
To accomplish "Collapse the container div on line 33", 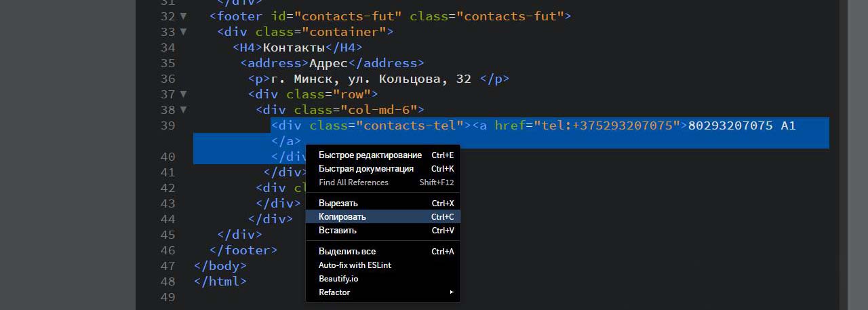I will click(x=183, y=32).
